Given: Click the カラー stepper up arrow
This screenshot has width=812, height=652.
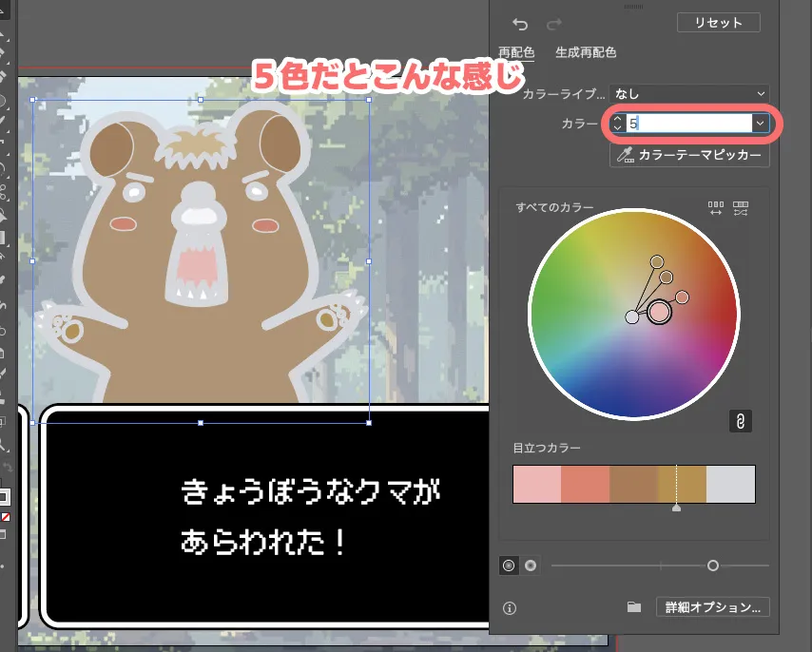Looking at the screenshot, I should (x=620, y=119).
